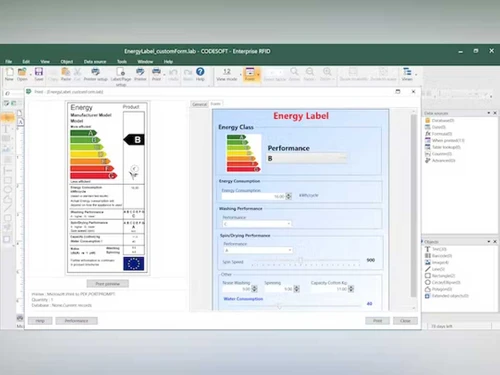
Task: Select the text tool in left toolbox
Action: click(6, 129)
